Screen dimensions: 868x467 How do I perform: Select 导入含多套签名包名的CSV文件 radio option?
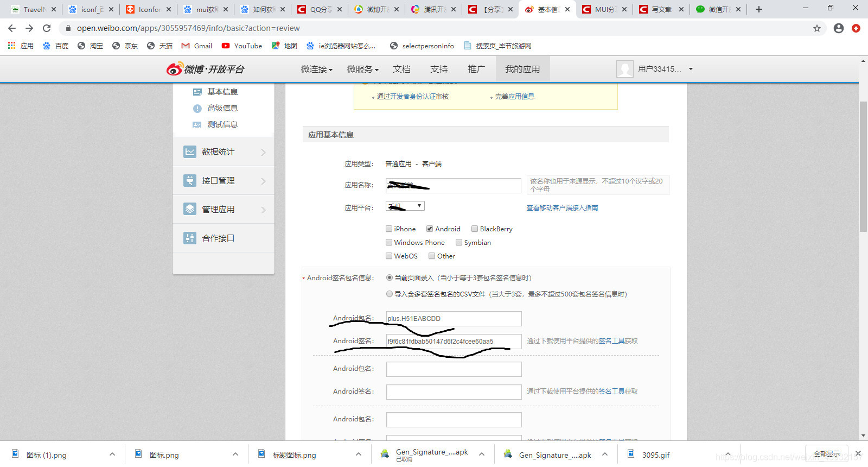pos(390,294)
